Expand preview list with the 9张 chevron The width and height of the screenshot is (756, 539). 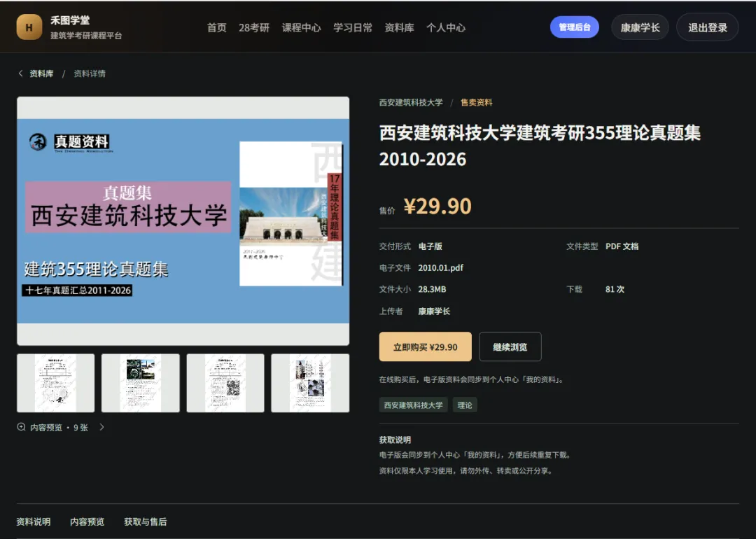101,427
